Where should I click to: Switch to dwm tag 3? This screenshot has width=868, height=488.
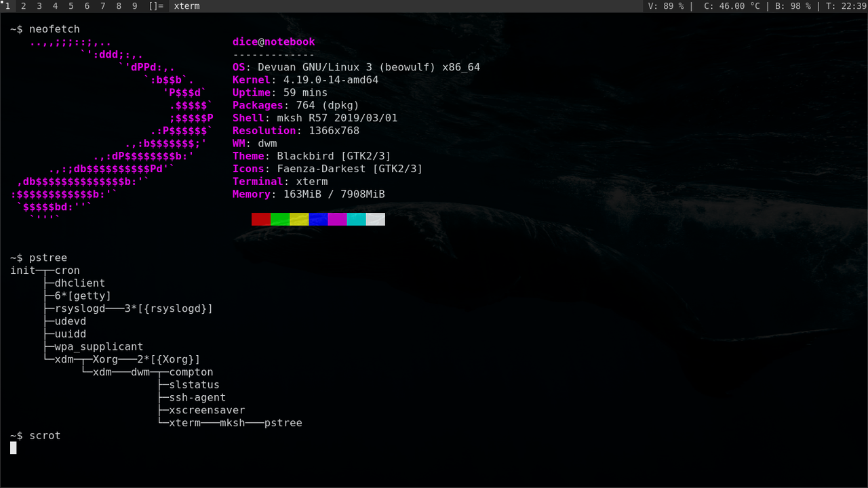[39, 6]
